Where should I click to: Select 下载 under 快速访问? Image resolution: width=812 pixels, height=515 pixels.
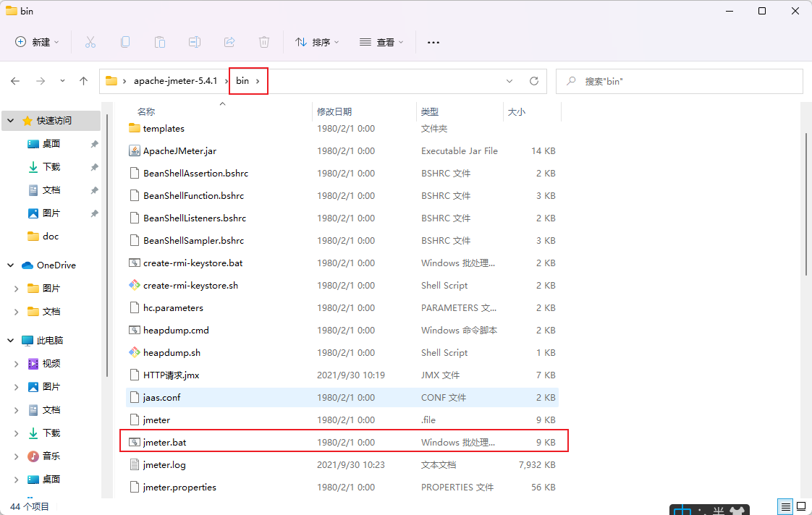(x=51, y=166)
